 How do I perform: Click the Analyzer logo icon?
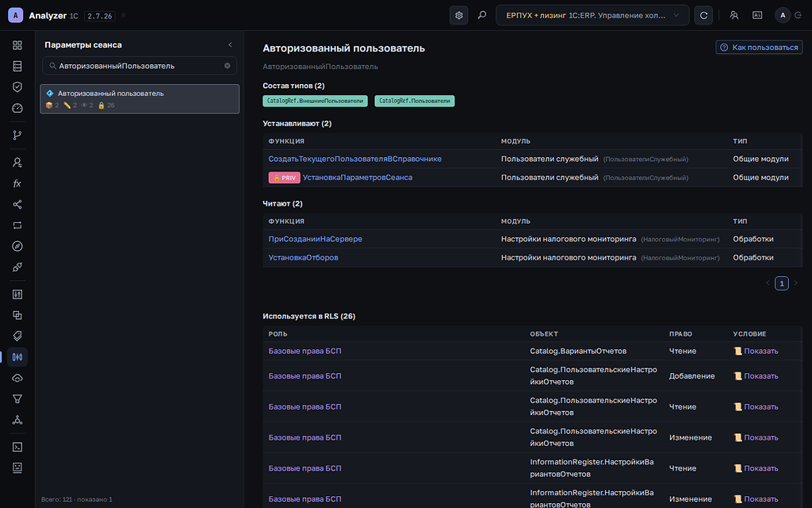tap(16, 16)
